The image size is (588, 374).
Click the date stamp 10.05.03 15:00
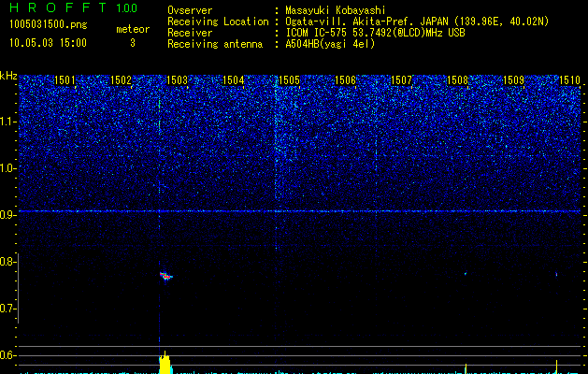coord(48,43)
